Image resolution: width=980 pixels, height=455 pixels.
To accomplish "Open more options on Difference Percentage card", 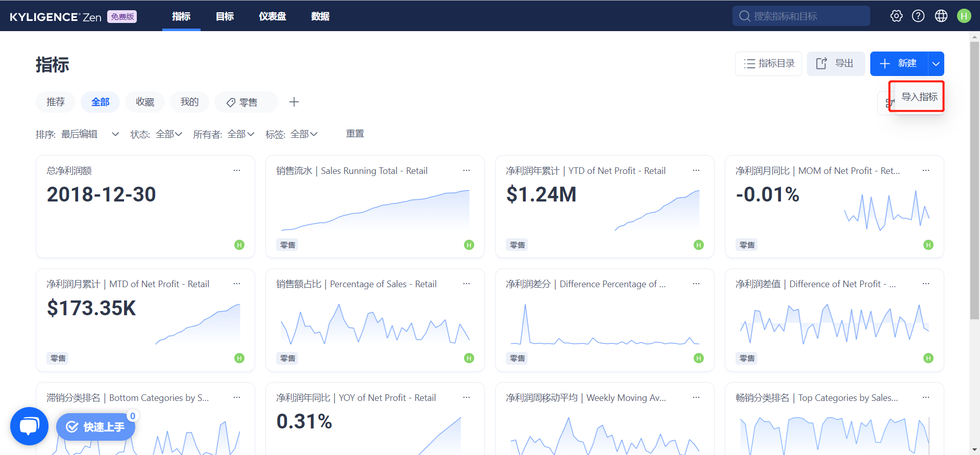I will pos(696,284).
